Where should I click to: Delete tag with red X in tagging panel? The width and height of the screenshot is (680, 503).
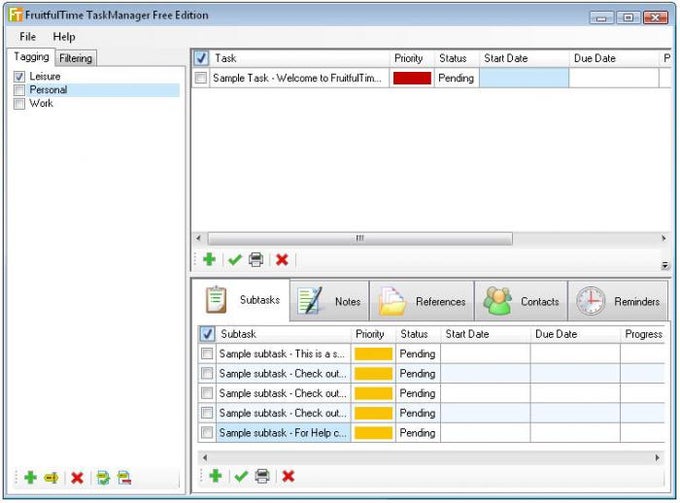pos(77,478)
